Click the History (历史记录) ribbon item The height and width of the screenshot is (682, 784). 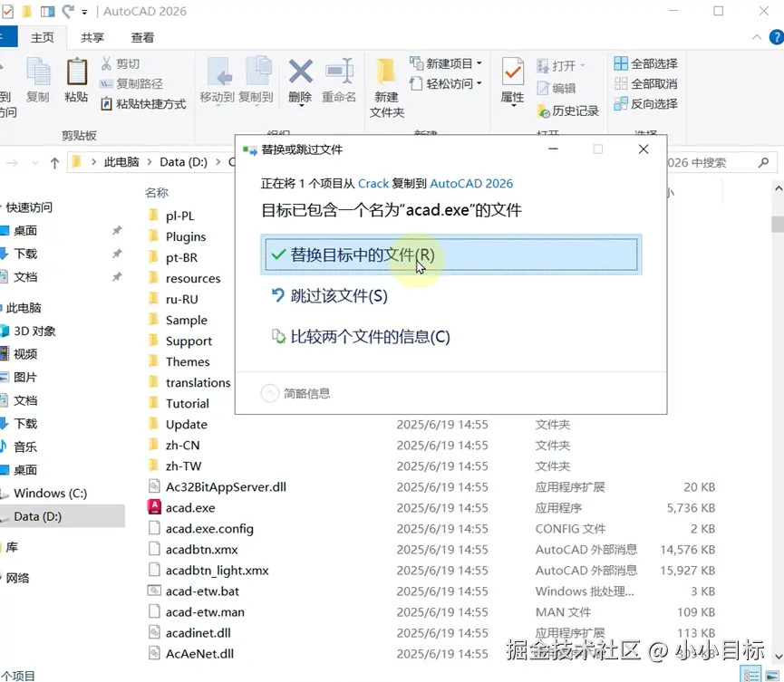click(x=568, y=110)
